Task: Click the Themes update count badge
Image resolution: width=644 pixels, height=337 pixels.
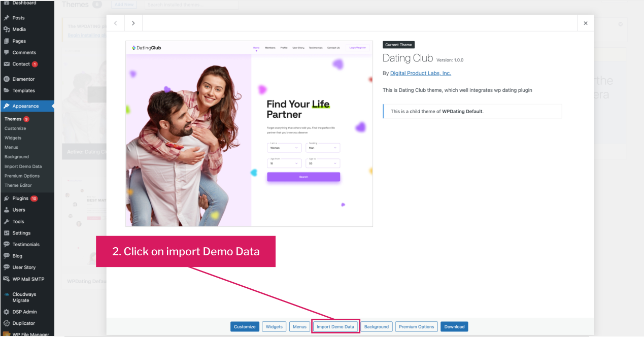Action: point(26,119)
